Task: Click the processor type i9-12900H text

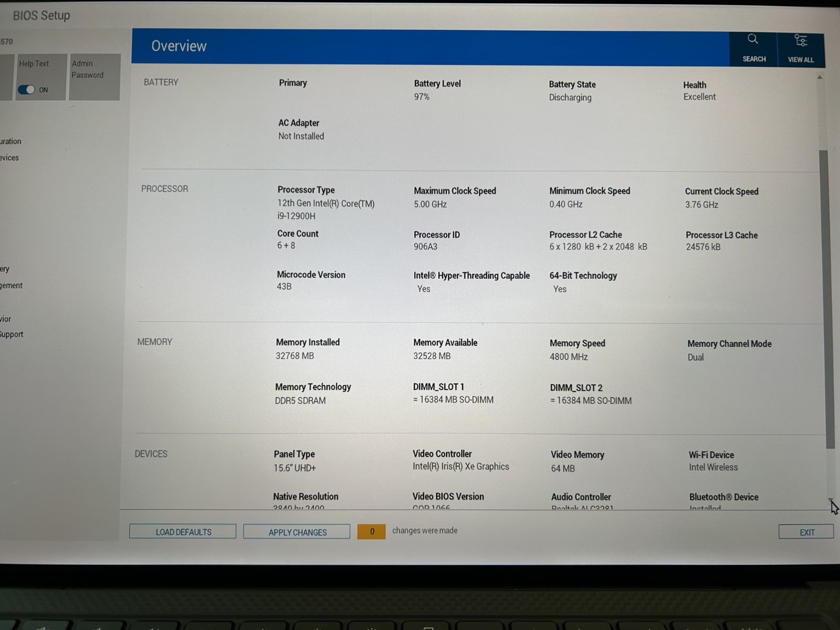Action: pos(296,216)
